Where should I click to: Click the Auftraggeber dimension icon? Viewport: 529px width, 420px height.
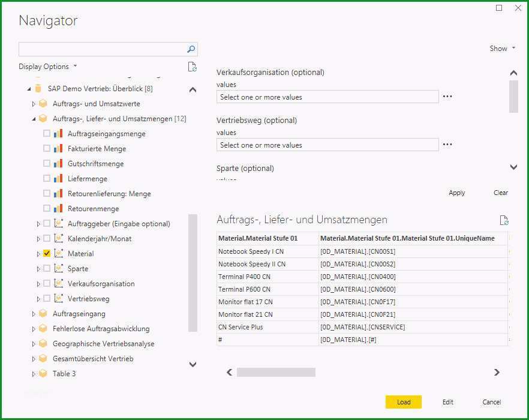pyautogui.click(x=59, y=223)
